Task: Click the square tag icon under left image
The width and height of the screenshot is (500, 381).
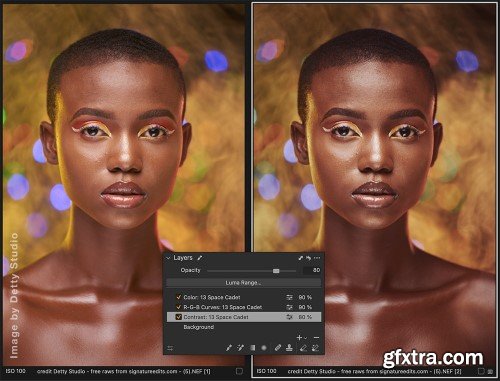Action: 239,371
